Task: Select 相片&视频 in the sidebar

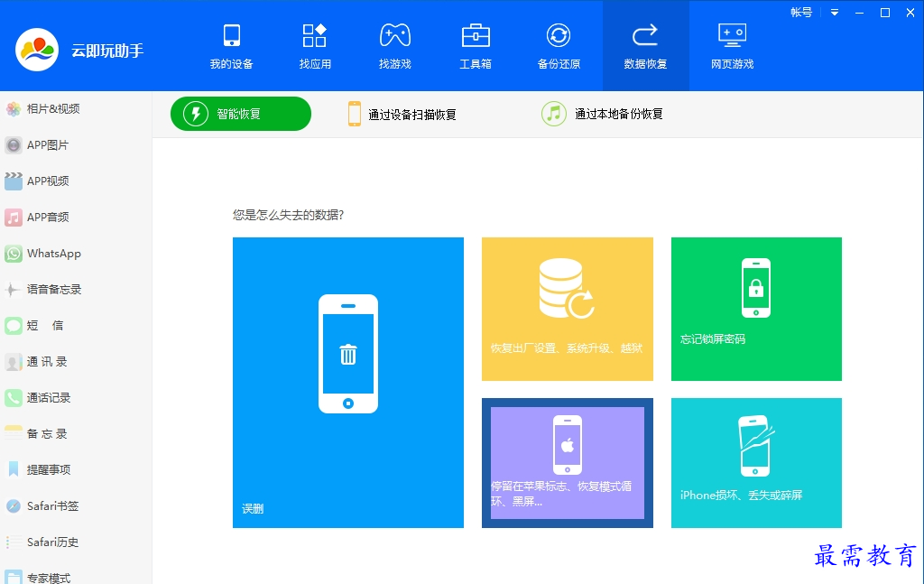Action: tap(76, 109)
